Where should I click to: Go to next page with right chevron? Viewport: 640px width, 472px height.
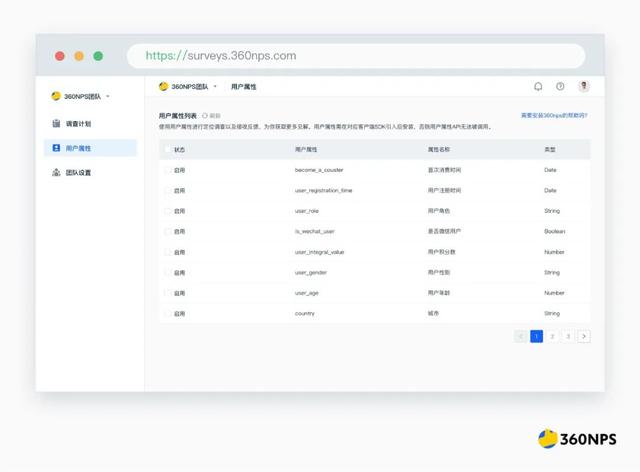pos(584,336)
